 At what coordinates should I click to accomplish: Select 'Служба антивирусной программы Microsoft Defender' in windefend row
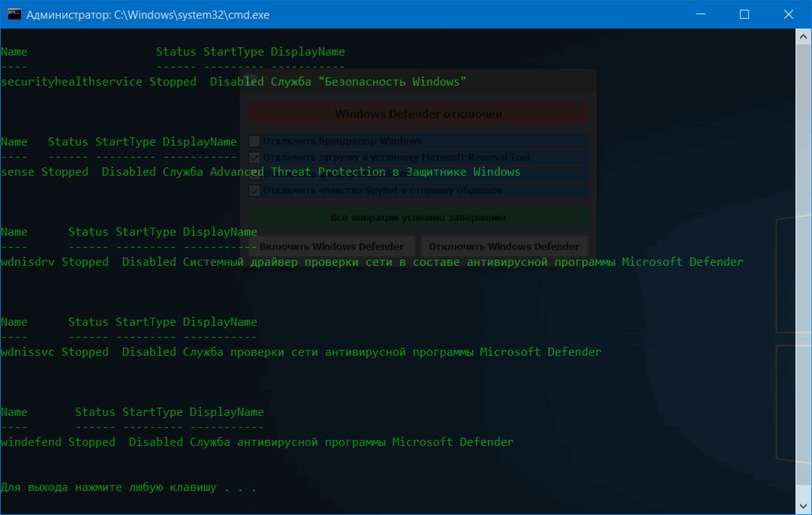pos(352,442)
